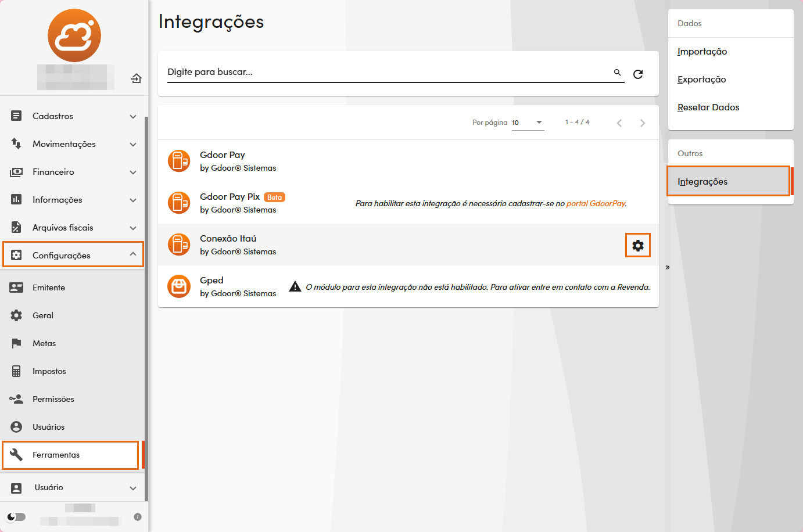The height and width of the screenshot is (532, 803).
Task: Click the Usuário profile icon
Action: point(16,488)
